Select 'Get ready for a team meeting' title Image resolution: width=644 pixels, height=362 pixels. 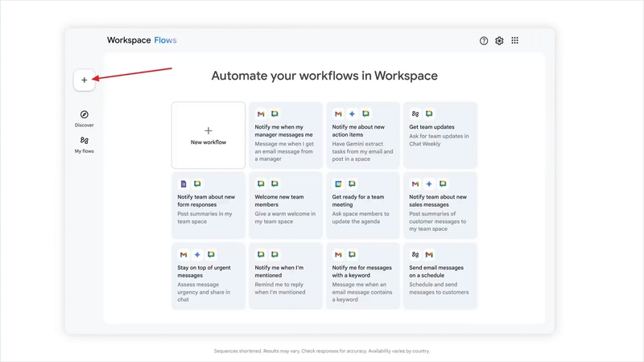(357, 200)
